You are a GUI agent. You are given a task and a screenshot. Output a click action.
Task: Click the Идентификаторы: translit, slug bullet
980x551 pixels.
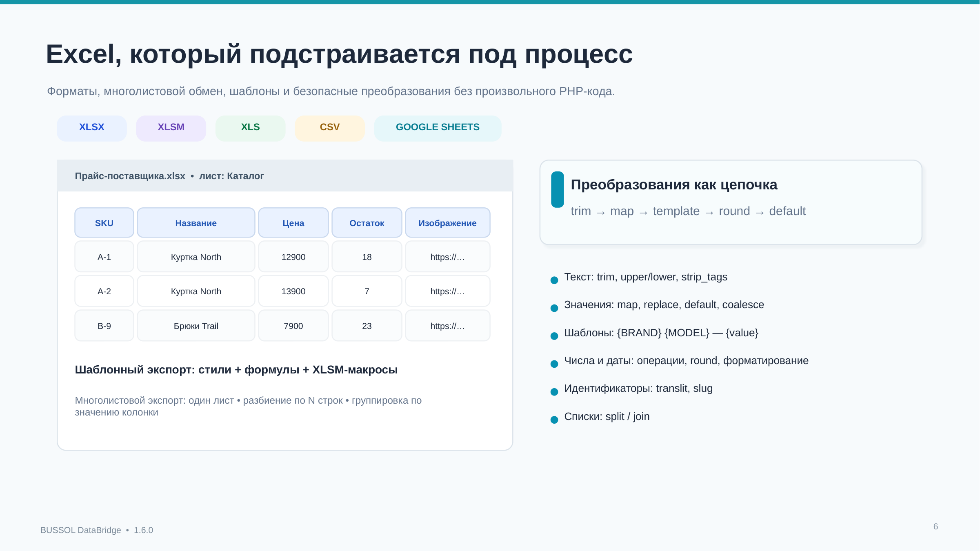pos(638,389)
